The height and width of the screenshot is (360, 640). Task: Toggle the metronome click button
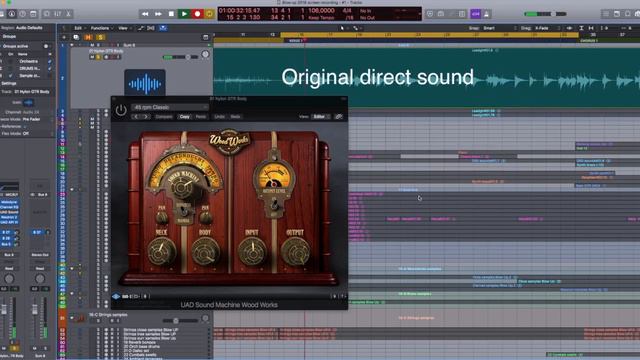click(x=487, y=14)
